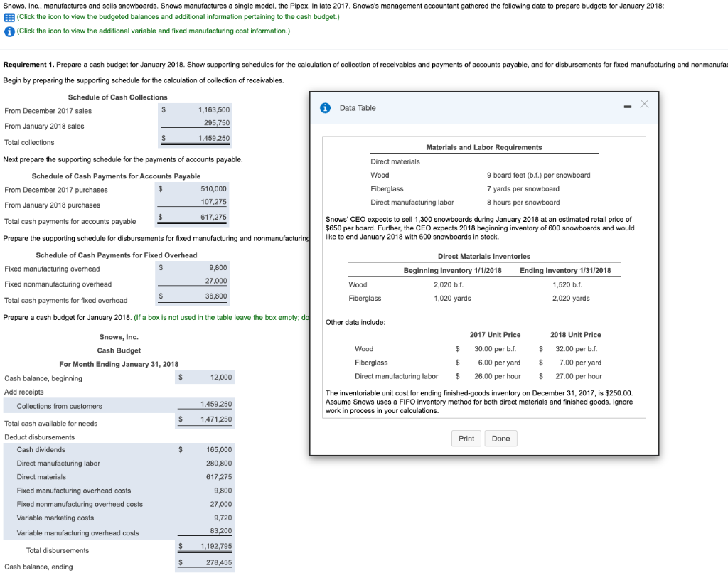Click the table icon to view budgeted balances
The width and height of the screenshot is (728, 578).
[x=9, y=17]
